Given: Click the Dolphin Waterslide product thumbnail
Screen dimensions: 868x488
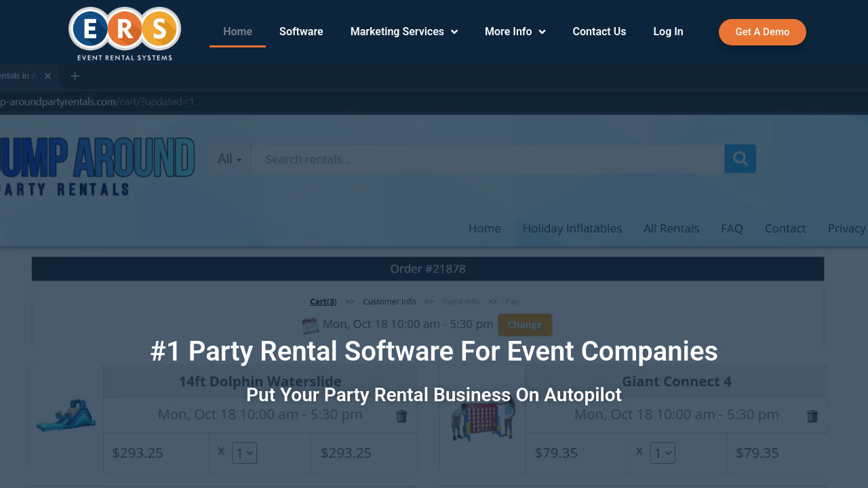Looking at the screenshot, I should pyautogui.click(x=66, y=416).
